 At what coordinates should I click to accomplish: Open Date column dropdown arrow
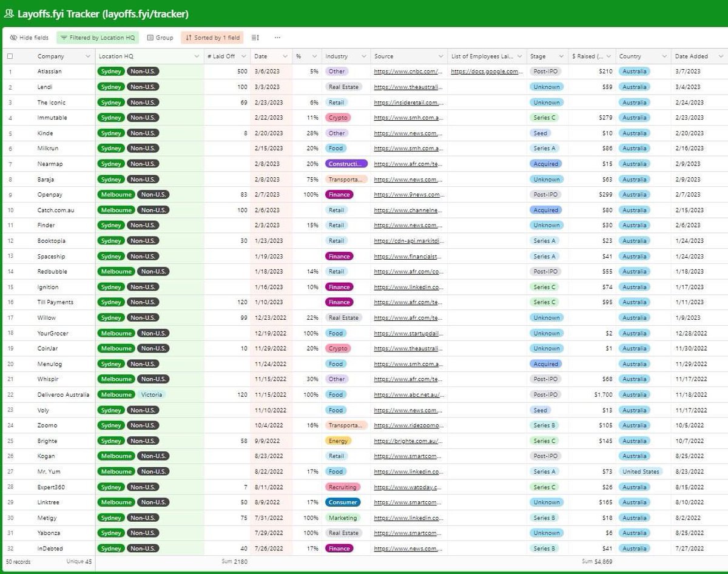click(286, 56)
